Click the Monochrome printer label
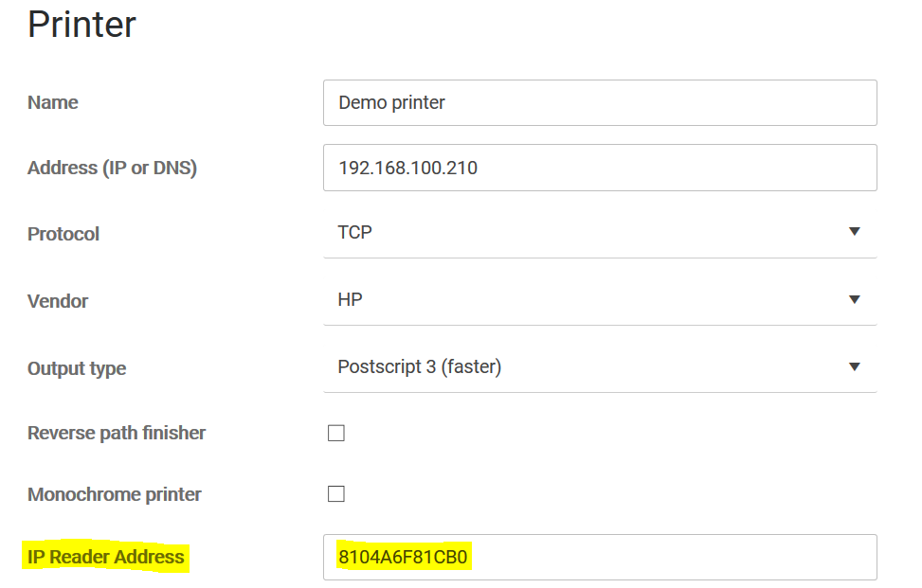This screenshot has height=588, width=922. (113, 493)
